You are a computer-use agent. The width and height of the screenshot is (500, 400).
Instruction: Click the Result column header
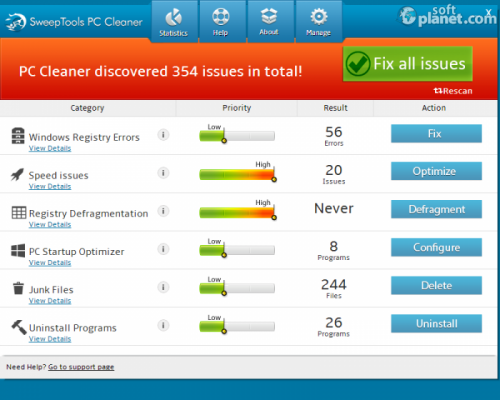pos(335,108)
